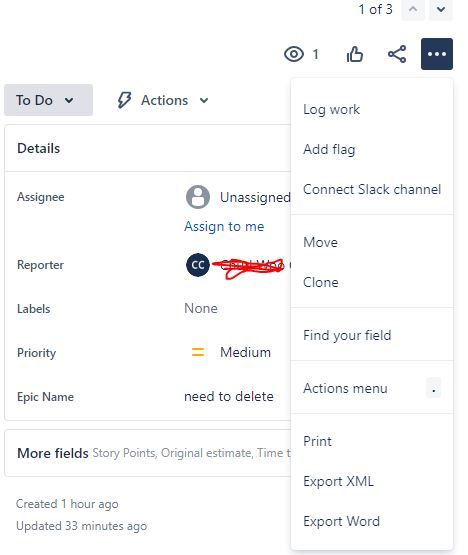Select Clone in the menu
468x555 pixels.
pyautogui.click(x=372, y=282)
